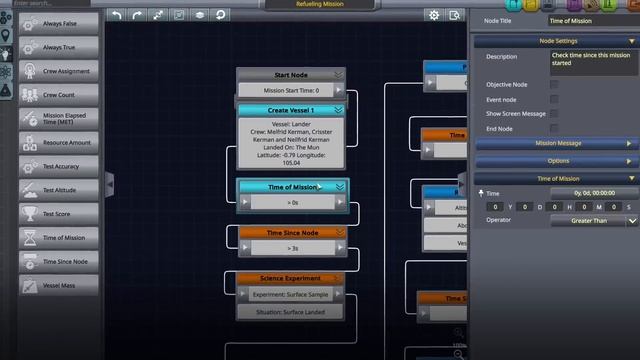Screen dimensions: 640x360
Task: Add a Time of Mission node from list
Action: [58, 238]
